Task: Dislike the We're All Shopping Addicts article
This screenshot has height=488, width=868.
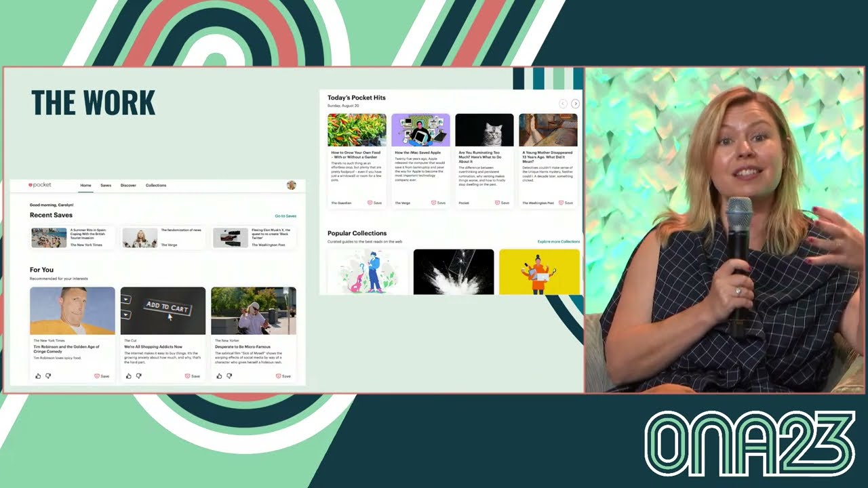Action: (x=139, y=375)
